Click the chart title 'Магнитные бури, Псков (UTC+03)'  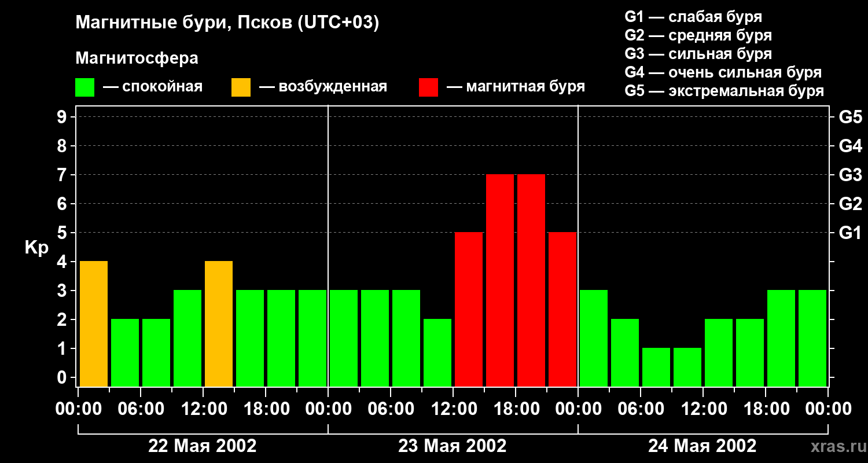click(227, 23)
